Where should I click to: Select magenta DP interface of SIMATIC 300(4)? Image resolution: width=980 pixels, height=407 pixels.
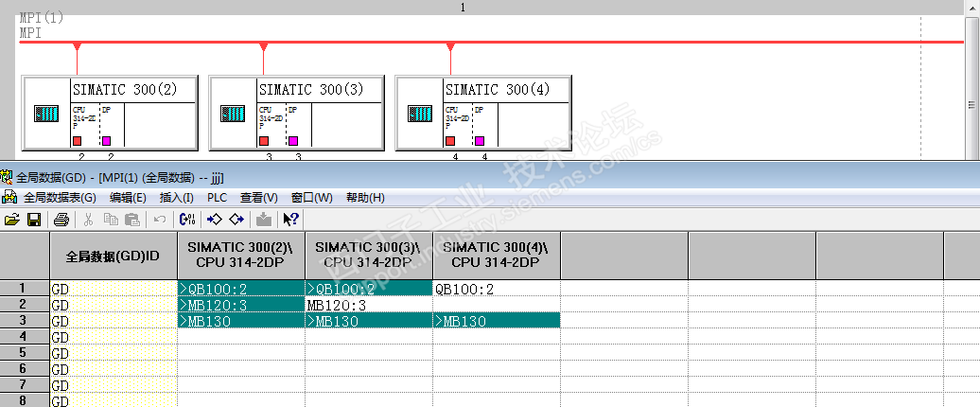point(480,141)
